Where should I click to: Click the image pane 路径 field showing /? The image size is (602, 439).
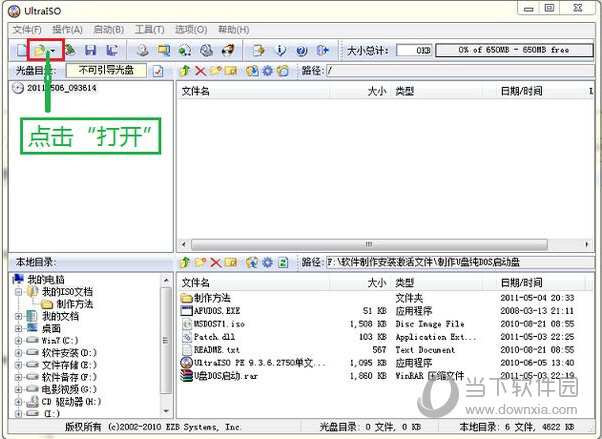click(460, 71)
